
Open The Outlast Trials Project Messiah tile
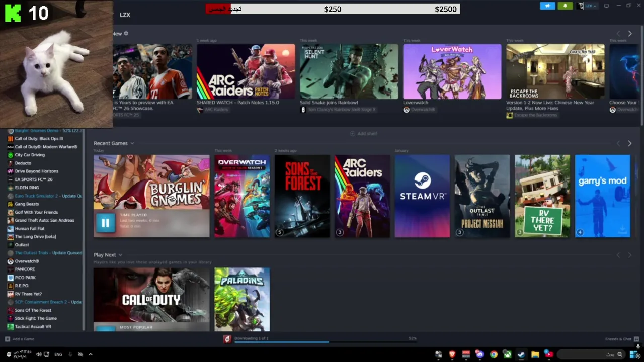pos(482,196)
